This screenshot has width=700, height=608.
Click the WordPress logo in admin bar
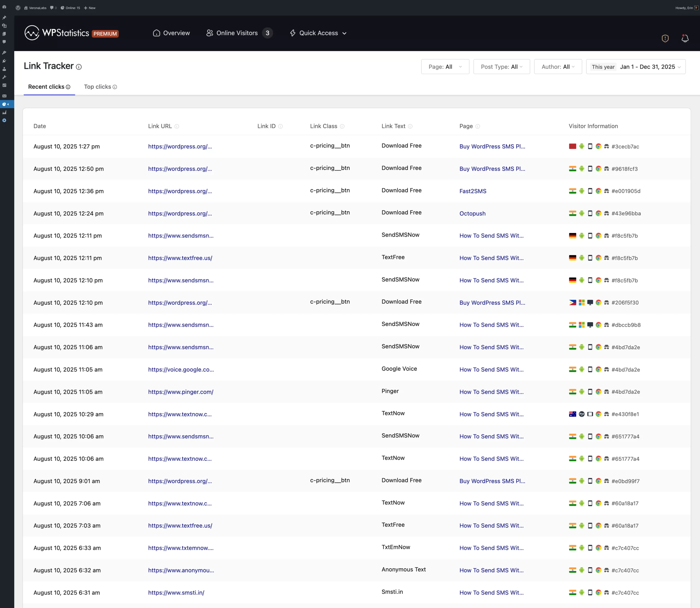[18, 8]
